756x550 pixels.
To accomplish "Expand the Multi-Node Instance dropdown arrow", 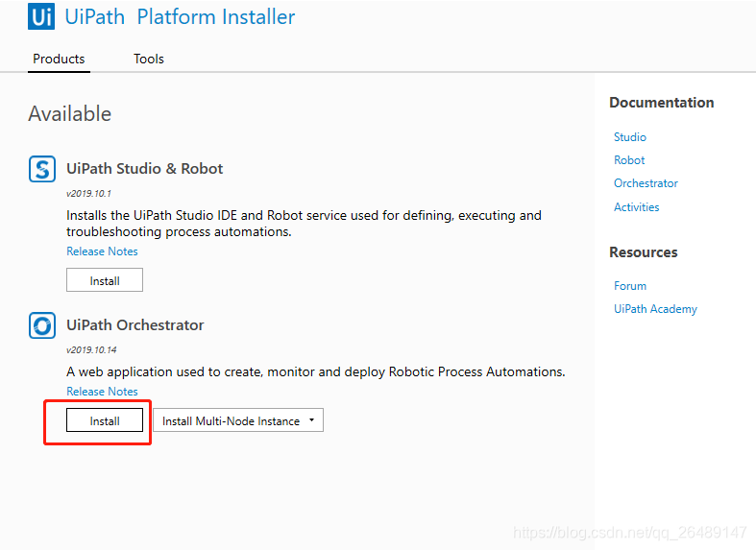I will pyautogui.click(x=312, y=420).
